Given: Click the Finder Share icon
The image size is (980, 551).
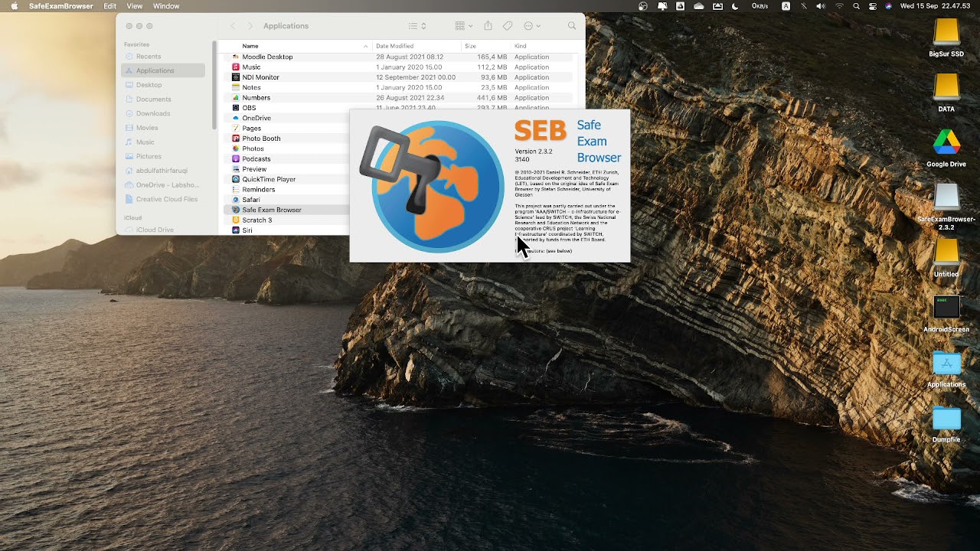Looking at the screenshot, I should (488, 26).
